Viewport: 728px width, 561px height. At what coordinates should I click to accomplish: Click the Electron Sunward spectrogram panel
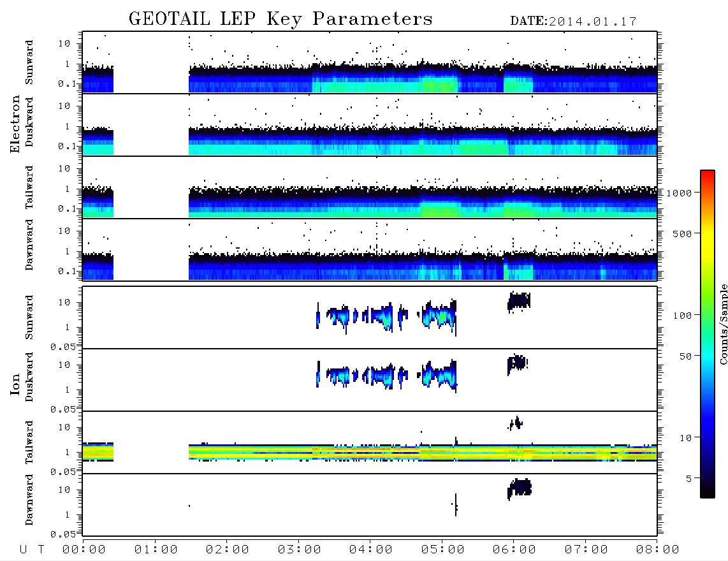pos(370,62)
